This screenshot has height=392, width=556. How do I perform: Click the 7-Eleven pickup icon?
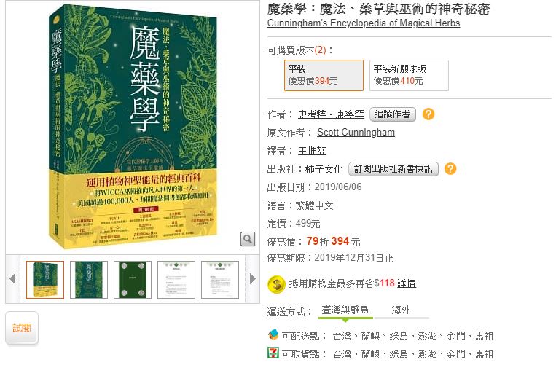pyautogui.click(x=273, y=353)
